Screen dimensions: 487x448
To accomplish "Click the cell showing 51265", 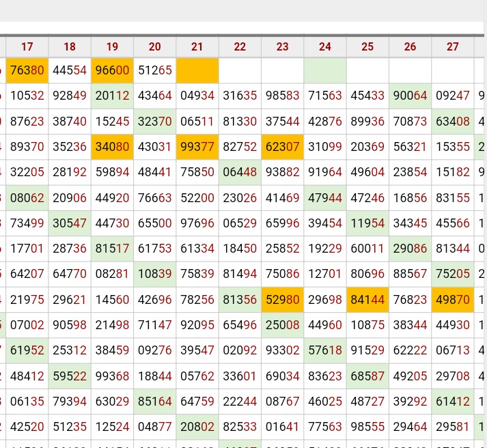I will [x=154, y=70].
